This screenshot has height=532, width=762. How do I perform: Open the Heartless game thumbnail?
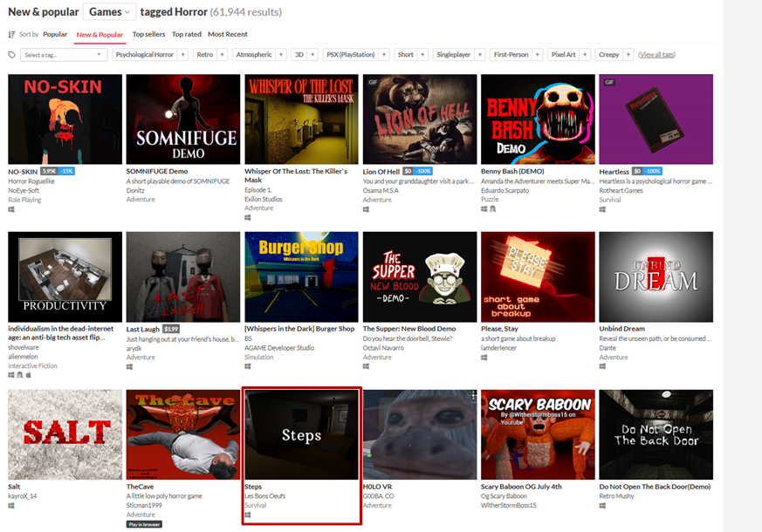[656, 119]
